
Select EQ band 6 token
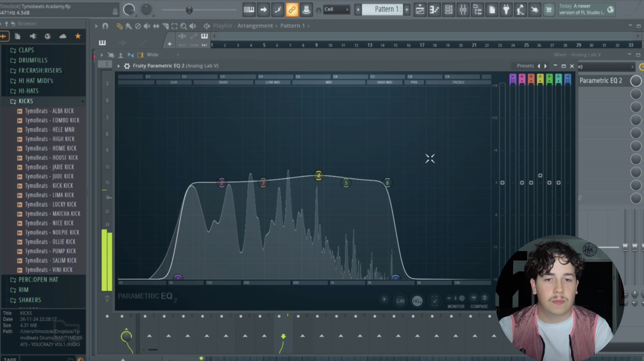coord(387,183)
